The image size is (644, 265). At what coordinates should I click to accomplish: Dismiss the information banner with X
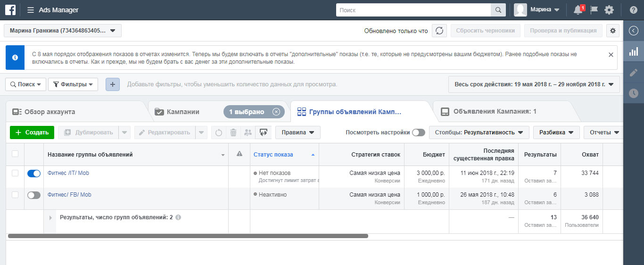[611, 55]
